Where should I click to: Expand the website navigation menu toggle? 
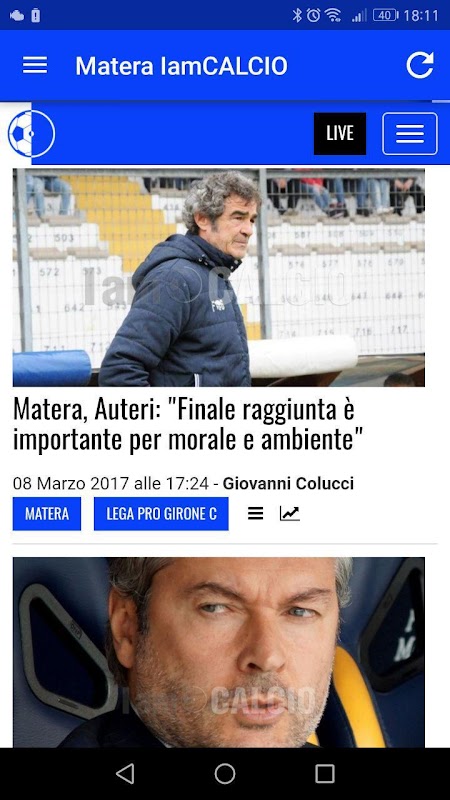(x=410, y=134)
